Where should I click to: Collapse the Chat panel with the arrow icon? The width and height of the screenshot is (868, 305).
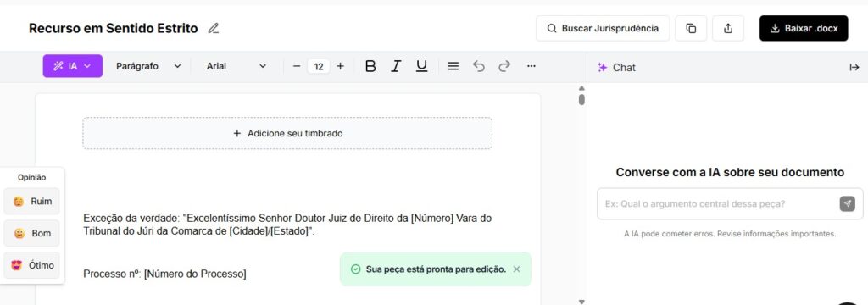click(x=854, y=67)
